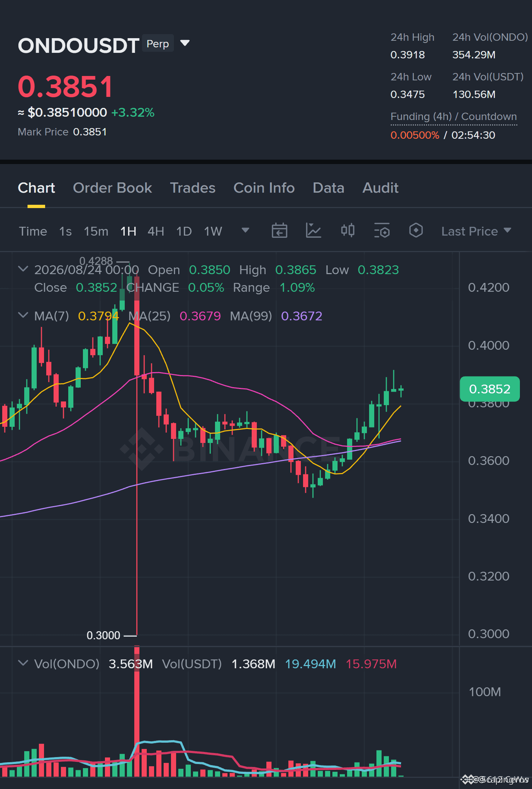Collapse the OHLC candle info row
The image size is (532, 789).
(x=23, y=269)
